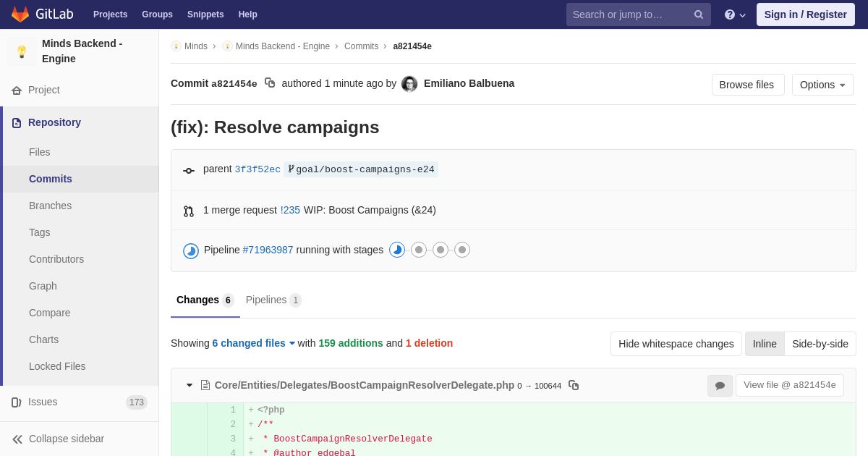The width and height of the screenshot is (868, 456).
Task: Click the file document icon beside BoostCampaignResolverDelegate.php
Action: point(205,385)
